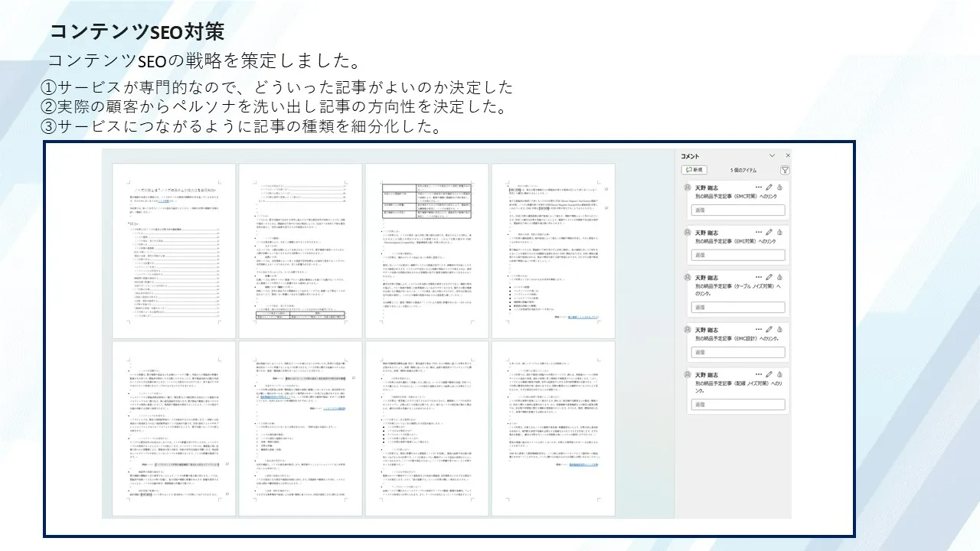980x551 pixels.
Task: Open more options on ケーブル ノイズ対策 comment
Action: click(x=759, y=277)
